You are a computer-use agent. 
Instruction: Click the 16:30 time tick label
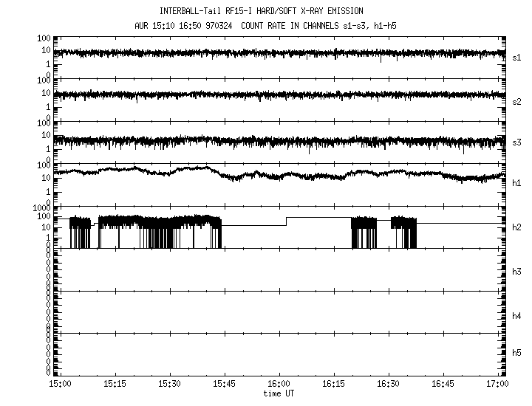[388, 385]
